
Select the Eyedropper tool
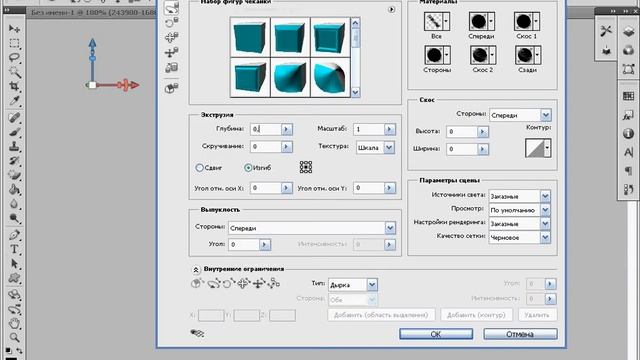pos(14,100)
